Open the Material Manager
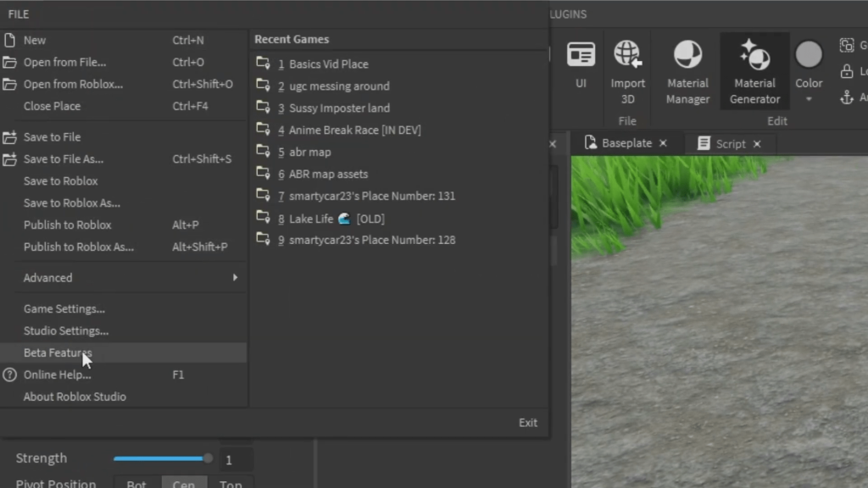 click(687, 72)
